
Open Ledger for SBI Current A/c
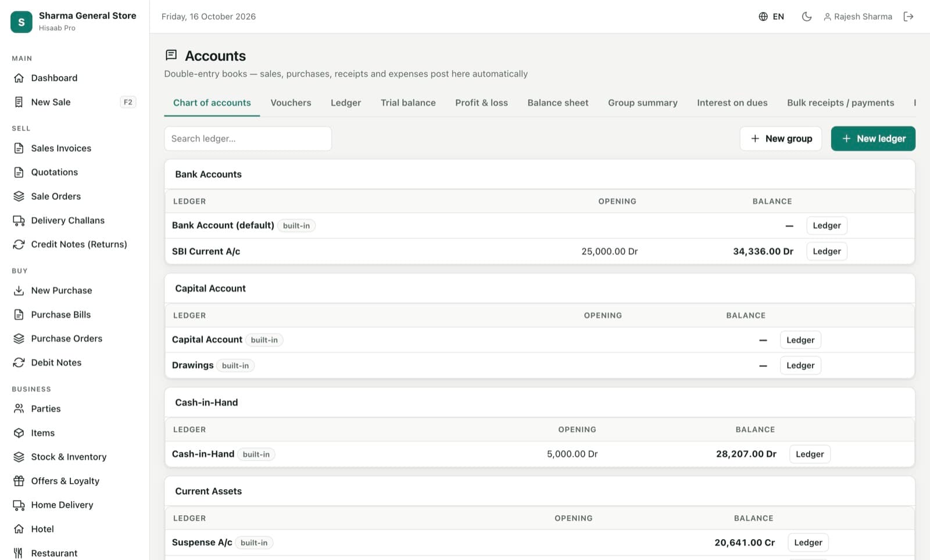tap(827, 252)
